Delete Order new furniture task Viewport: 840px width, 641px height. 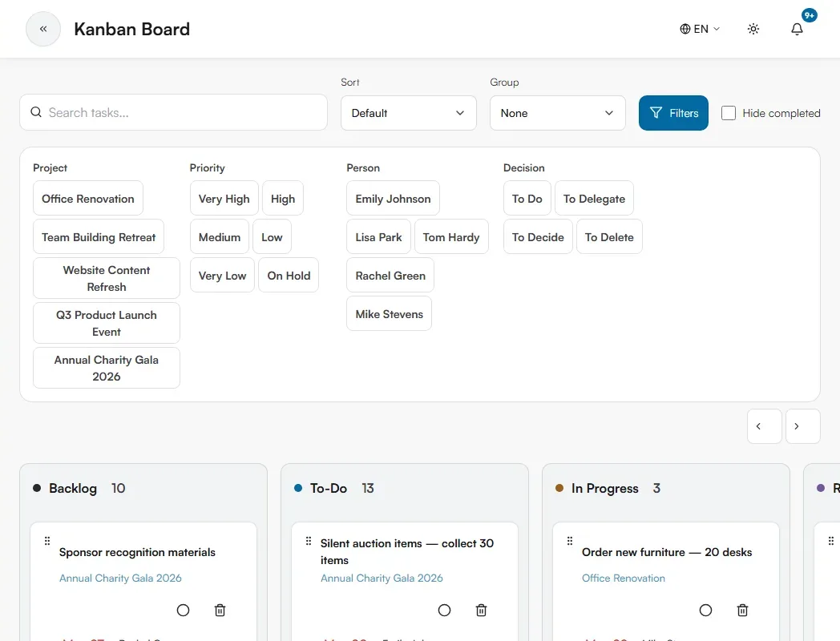(x=742, y=610)
